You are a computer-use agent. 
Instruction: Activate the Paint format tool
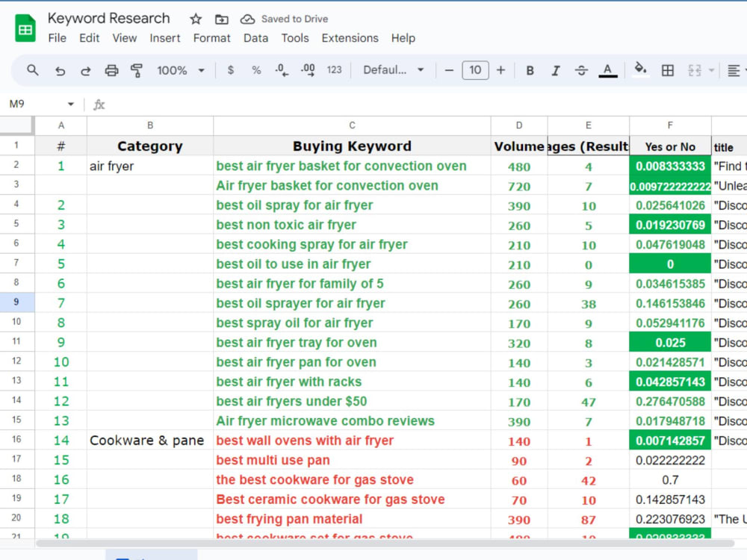137,70
